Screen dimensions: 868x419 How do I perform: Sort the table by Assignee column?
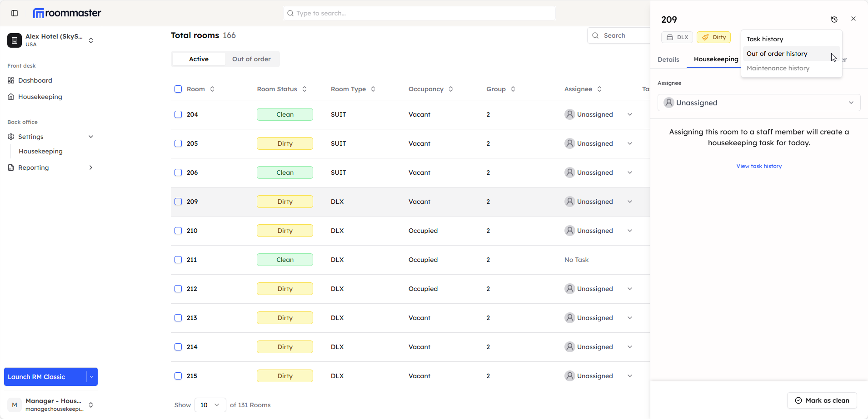point(599,89)
